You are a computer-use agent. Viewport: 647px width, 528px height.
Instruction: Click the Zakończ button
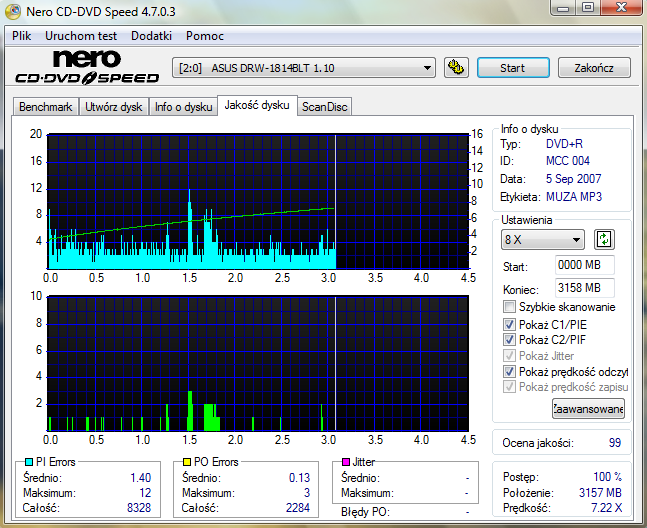[594, 68]
